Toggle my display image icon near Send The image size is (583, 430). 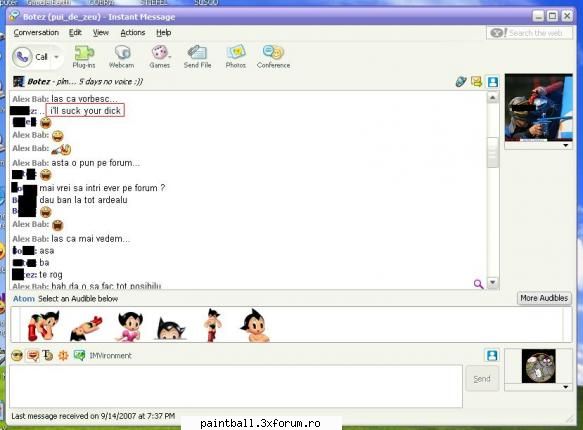492,355
